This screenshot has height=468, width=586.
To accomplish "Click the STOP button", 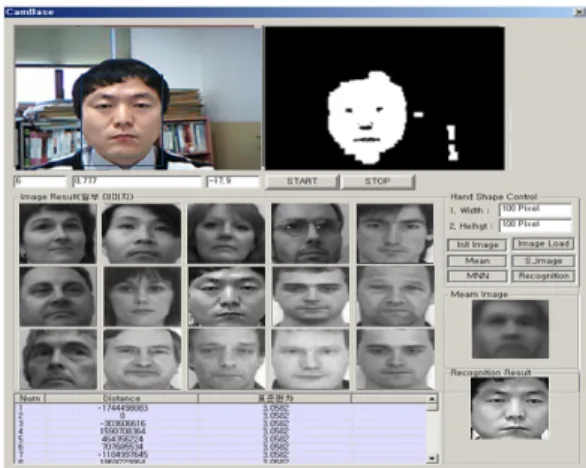I will tap(378, 182).
